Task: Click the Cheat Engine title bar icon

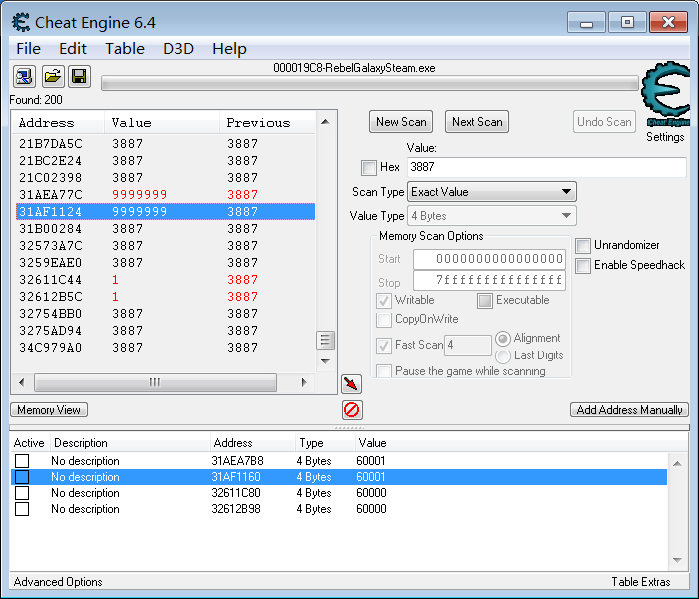Action: pos(21,22)
